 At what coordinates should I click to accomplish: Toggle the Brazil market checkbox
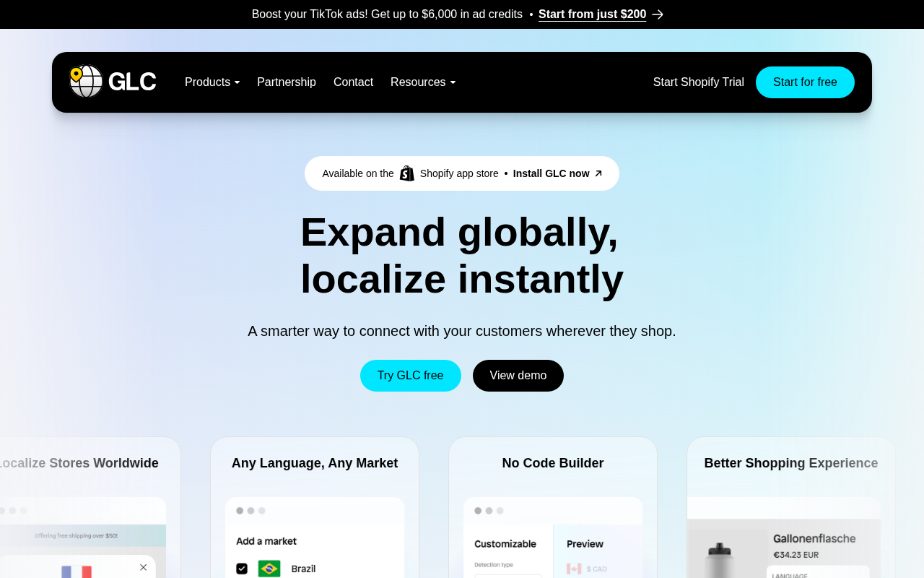[242, 569]
